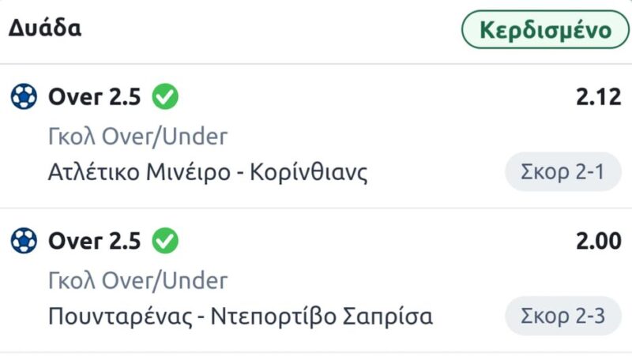Open the Πουνταρένας team name
Viewport: 632px width, 364px height.
click(116, 316)
